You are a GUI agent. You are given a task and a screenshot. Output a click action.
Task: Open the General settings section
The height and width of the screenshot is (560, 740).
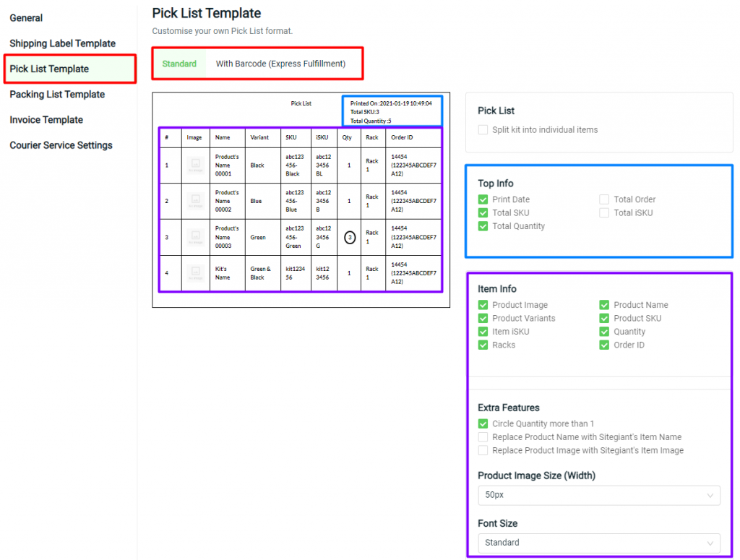click(x=26, y=17)
